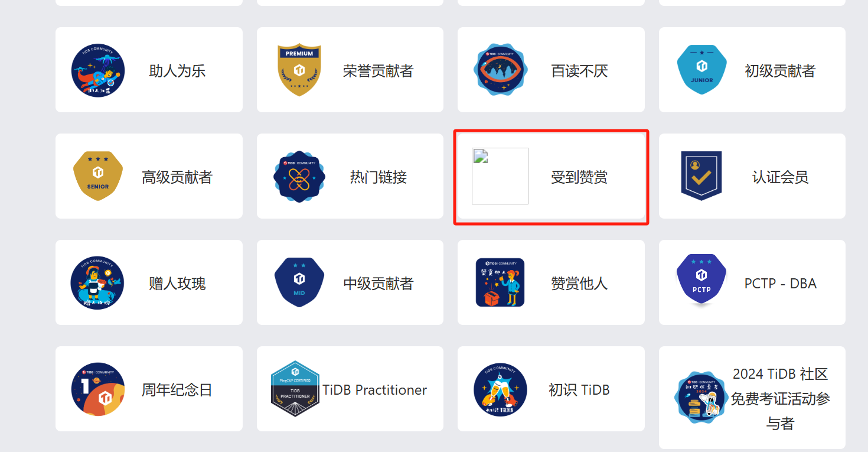868x452 pixels.
Task: Open the 初级贡献者 badge label
Action: (780, 71)
